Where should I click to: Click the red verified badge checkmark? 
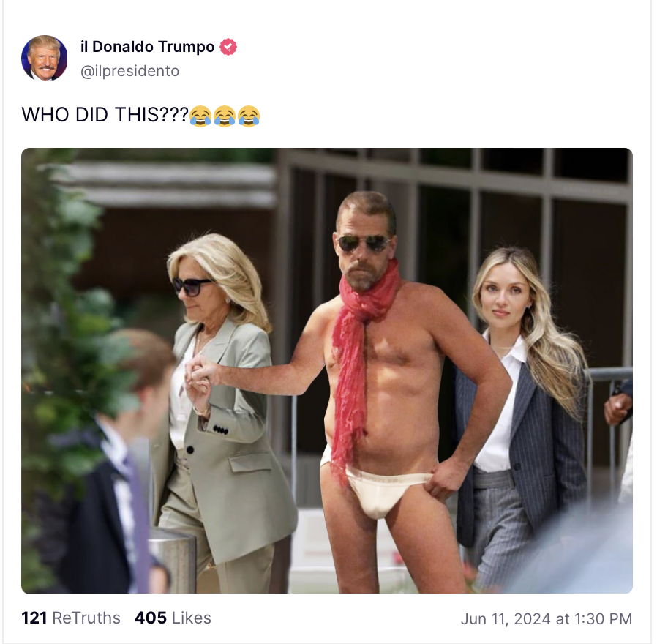228,47
